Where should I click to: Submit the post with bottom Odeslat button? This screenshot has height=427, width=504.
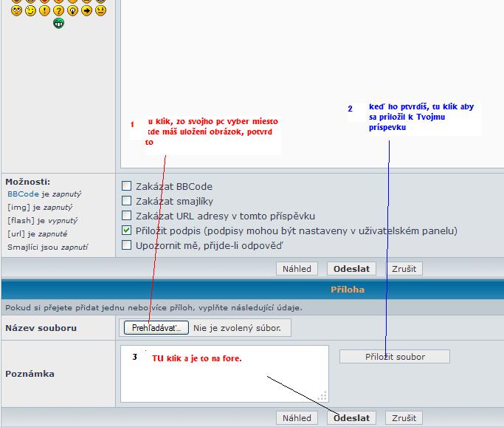click(x=351, y=418)
